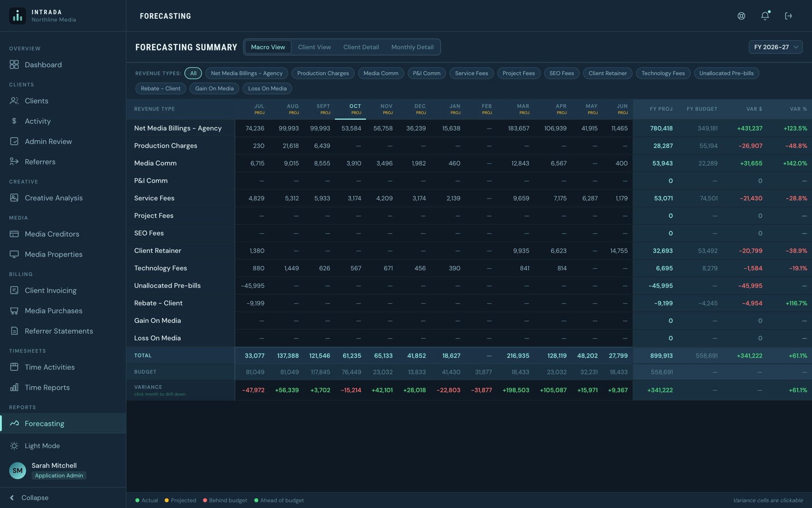Click the Activity dollar icon
Viewport: 812px width, 508px height.
tap(14, 121)
